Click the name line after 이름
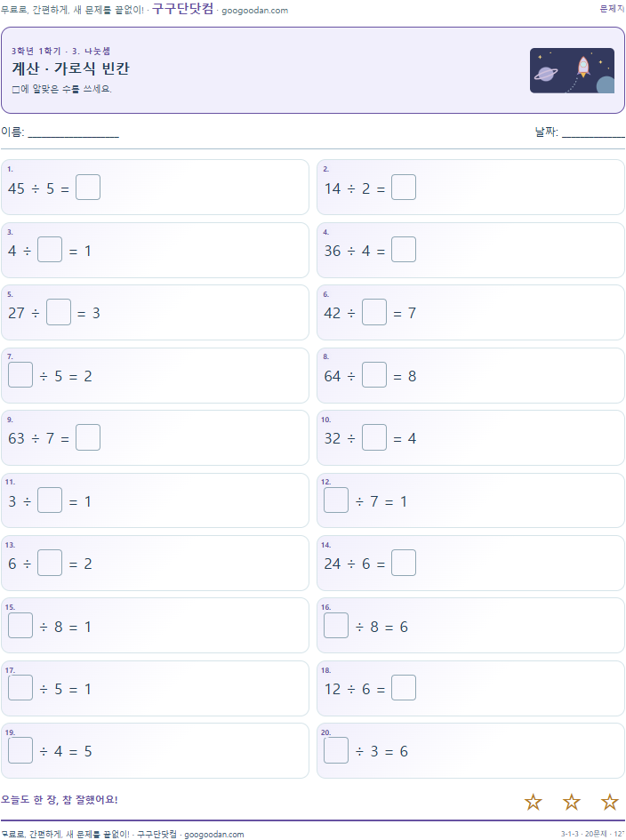The image size is (626, 840). pyautogui.click(x=74, y=134)
